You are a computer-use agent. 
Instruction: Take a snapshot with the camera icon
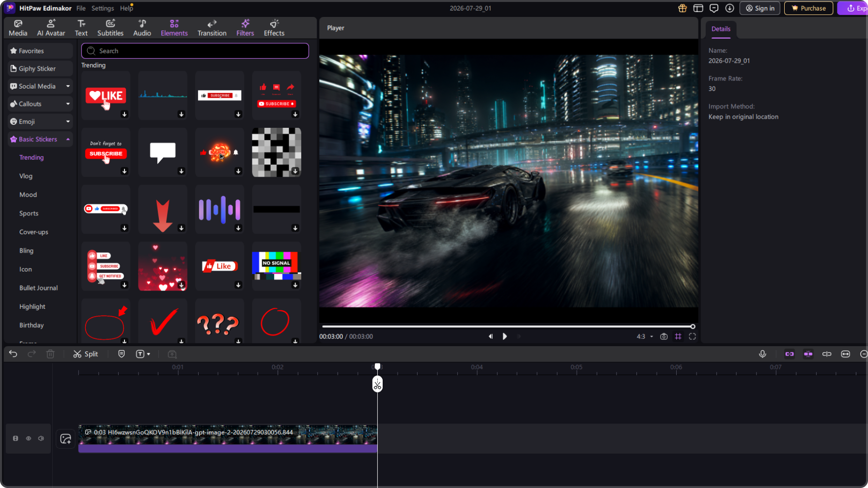(x=664, y=336)
